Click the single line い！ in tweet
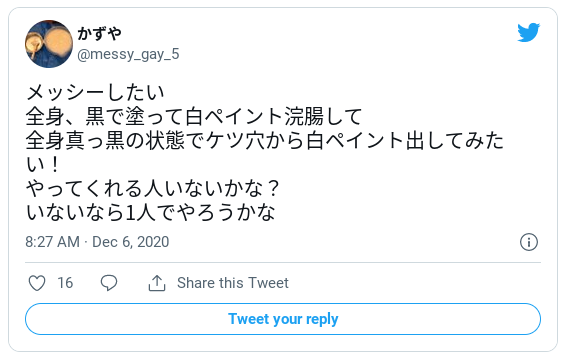Viewport: 562px width, 362px height. click(x=43, y=165)
